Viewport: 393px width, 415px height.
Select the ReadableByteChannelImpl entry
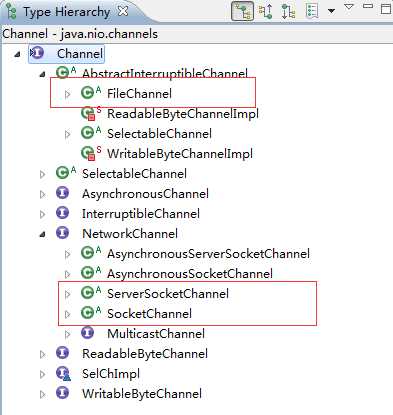pyautogui.click(x=183, y=114)
